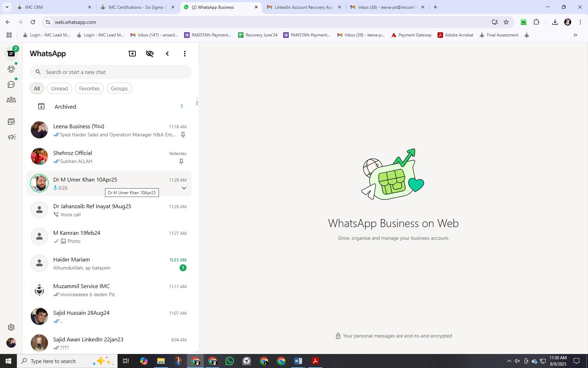Viewport: 588px width, 368px height.
Task: Click the chat list scrollbar
Action: click(197, 102)
